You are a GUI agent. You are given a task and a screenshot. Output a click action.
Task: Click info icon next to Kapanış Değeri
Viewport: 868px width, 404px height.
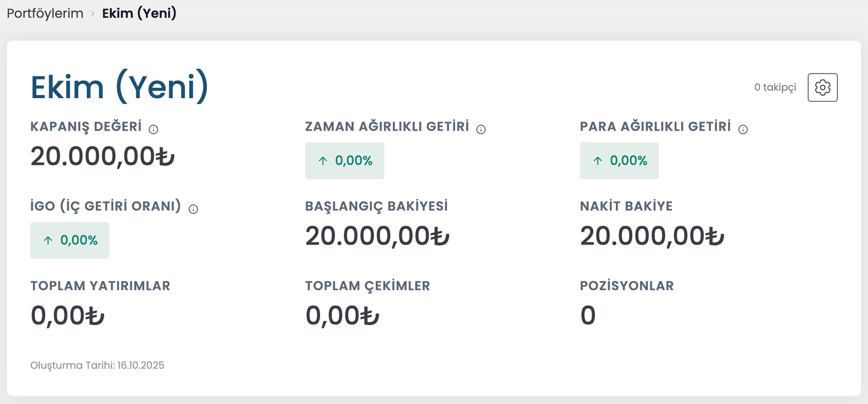coord(154,129)
